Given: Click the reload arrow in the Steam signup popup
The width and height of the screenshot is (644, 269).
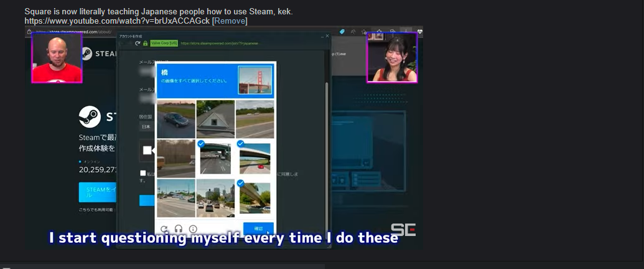Looking at the screenshot, I should pyautogui.click(x=138, y=43).
